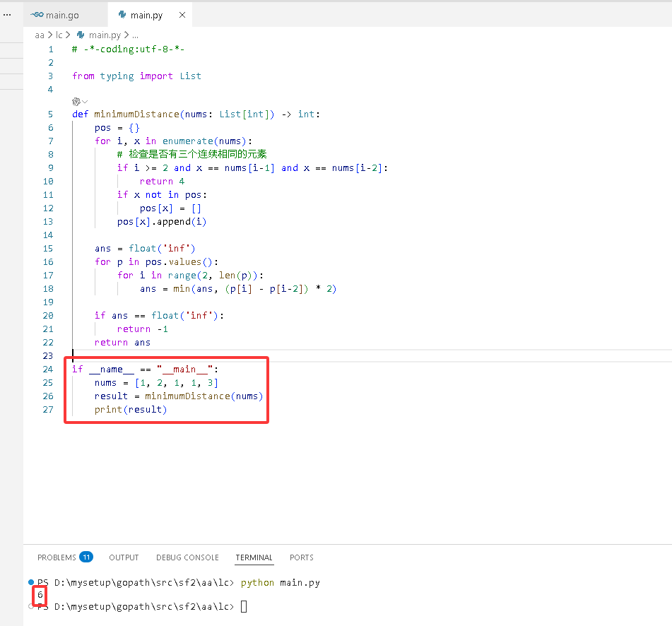This screenshot has height=626, width=672.
Task: Click line number 15 in the gutter
Action: (48, 249)
